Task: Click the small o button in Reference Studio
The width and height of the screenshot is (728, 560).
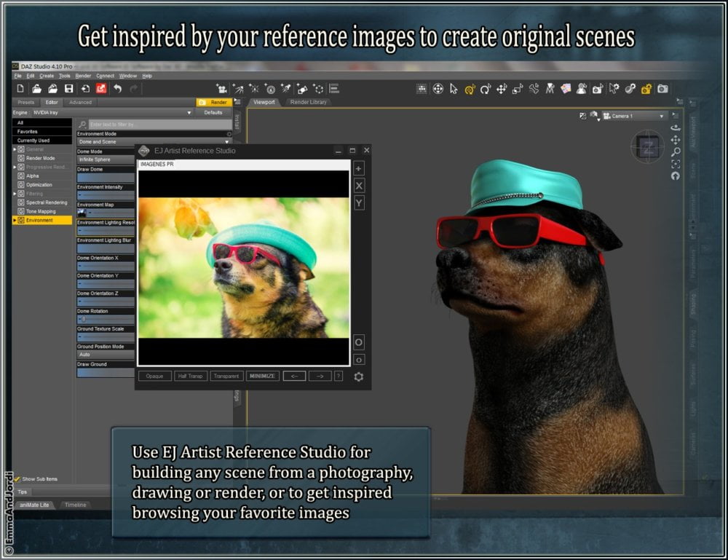Action: coord(359,360)
